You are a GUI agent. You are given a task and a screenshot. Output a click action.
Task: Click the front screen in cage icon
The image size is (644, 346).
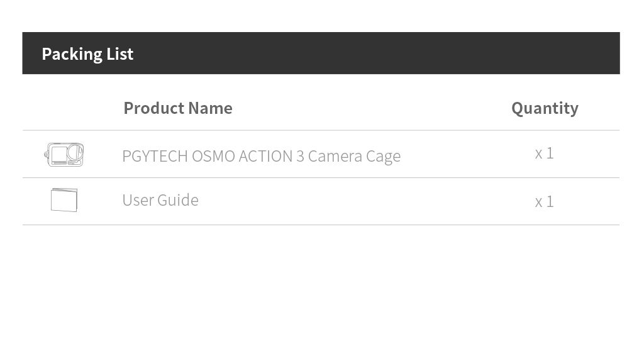coord(59,155)
